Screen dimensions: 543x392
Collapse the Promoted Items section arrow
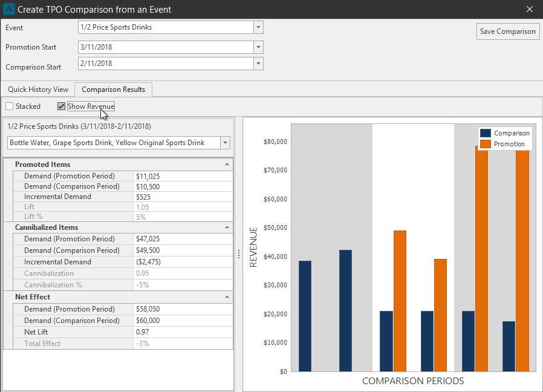227,165
